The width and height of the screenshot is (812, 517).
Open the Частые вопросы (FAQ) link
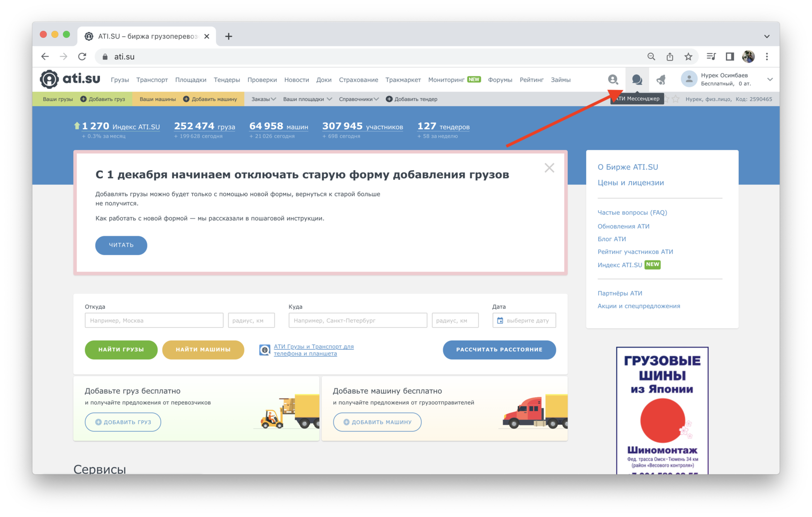(x=632, y=212)
